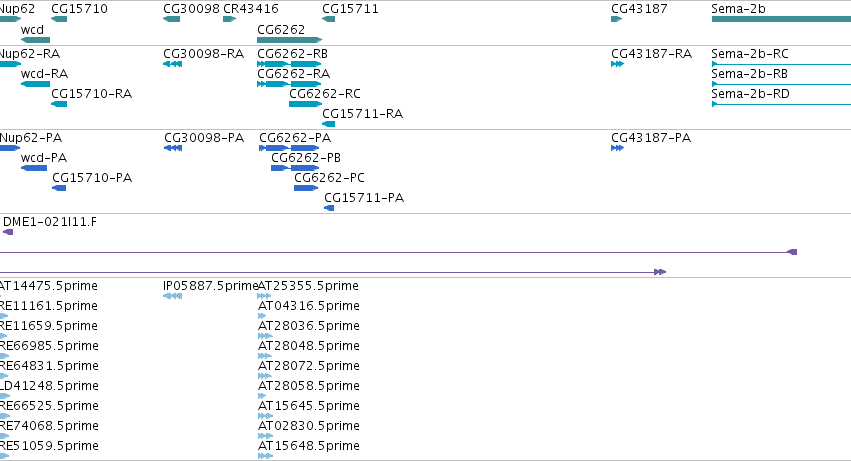
Task: Select the IP05887.5prime EST label
Action: pos(211,286)
